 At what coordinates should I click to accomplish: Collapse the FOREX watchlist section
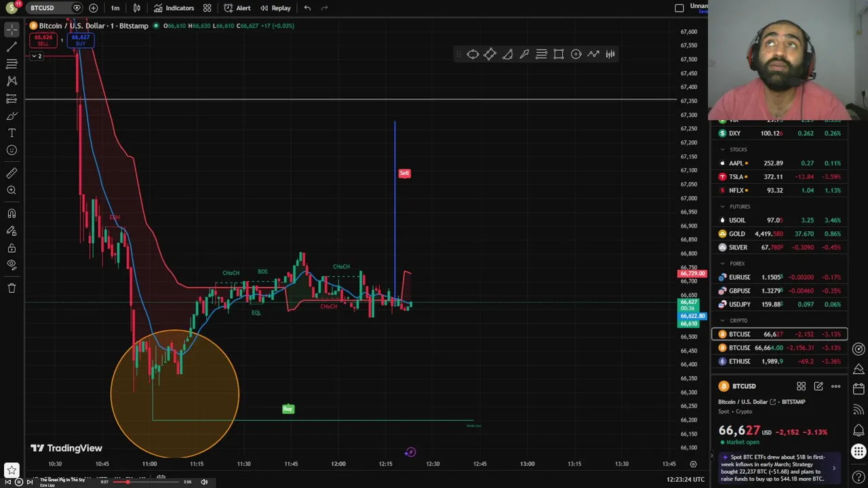(723, 264)
